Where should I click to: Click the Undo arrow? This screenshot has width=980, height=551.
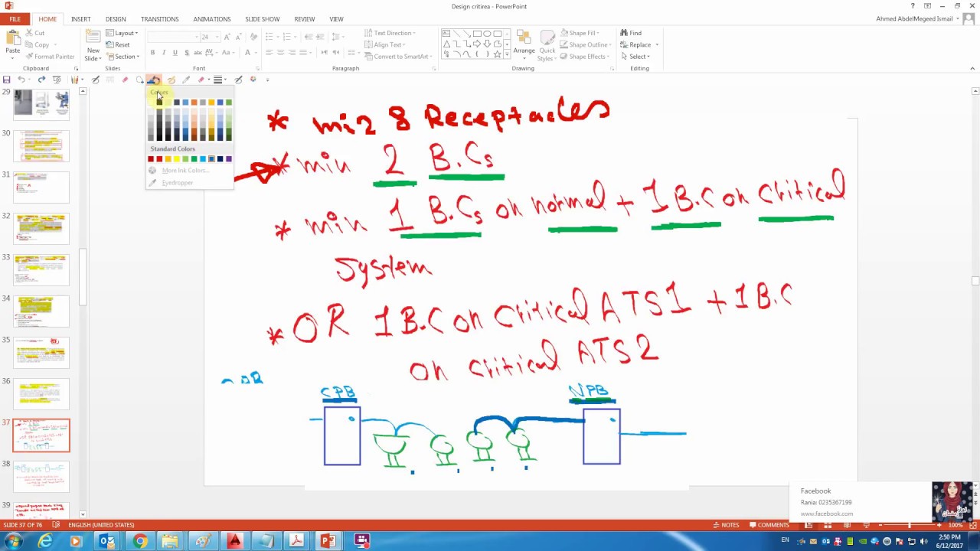21,80
